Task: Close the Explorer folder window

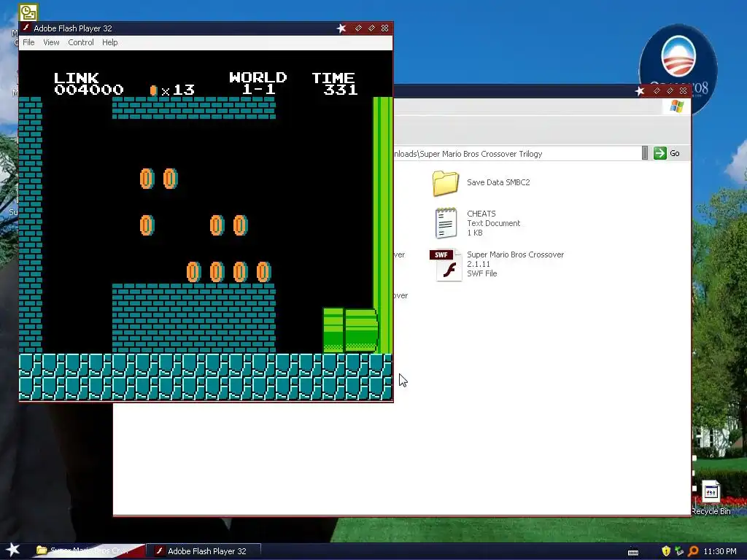Action: click(683, 91)
